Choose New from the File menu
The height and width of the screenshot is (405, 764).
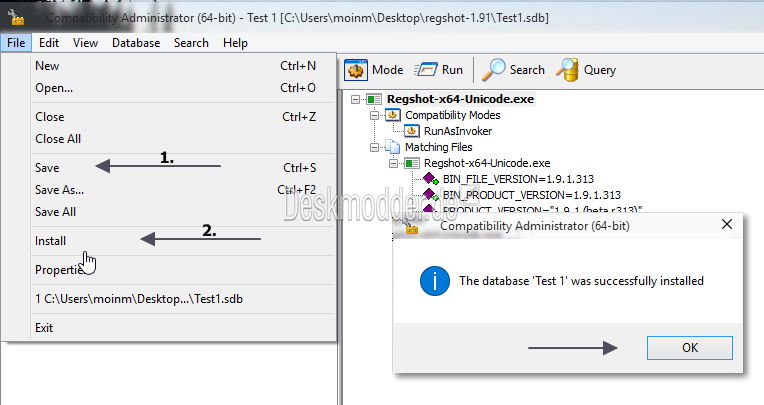coord(183,66)
